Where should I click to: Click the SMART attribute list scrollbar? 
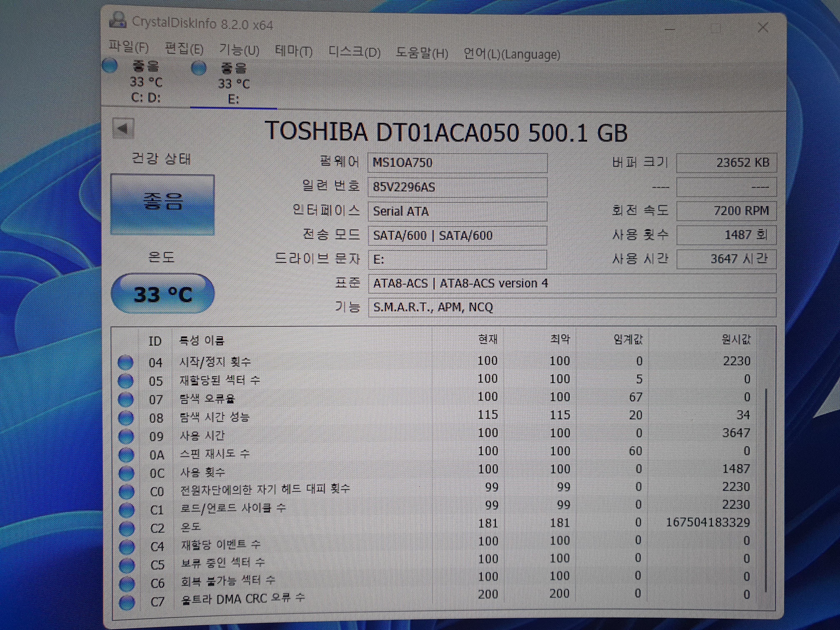pyautogui.click(x=766, y=490)
